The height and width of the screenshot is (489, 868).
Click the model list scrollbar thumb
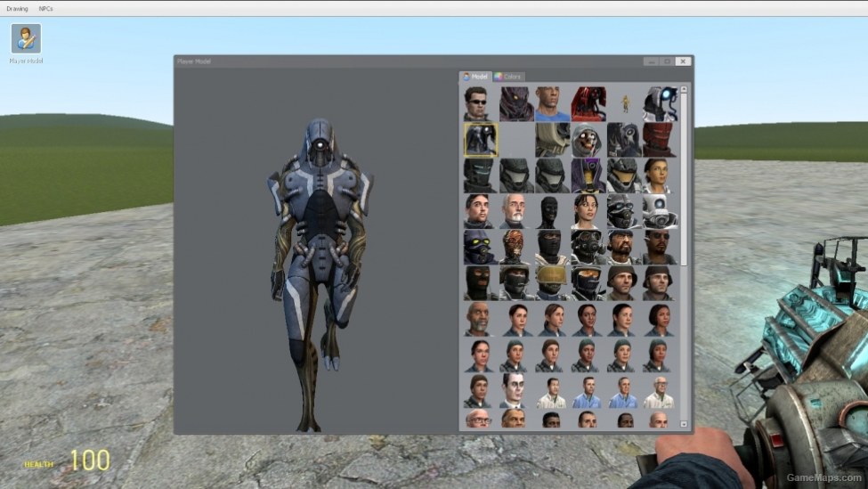pos(684,179)
